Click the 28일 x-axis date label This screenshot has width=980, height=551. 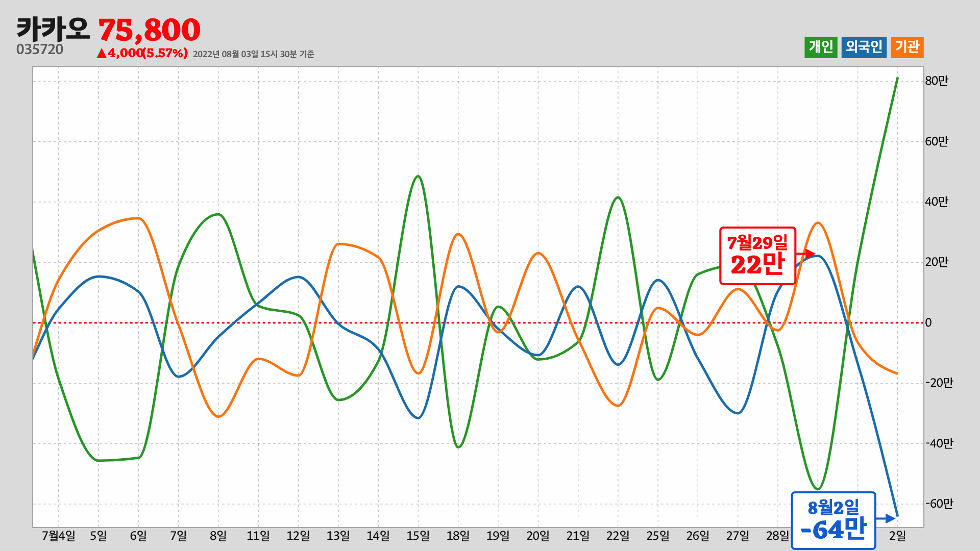[777, 536]
